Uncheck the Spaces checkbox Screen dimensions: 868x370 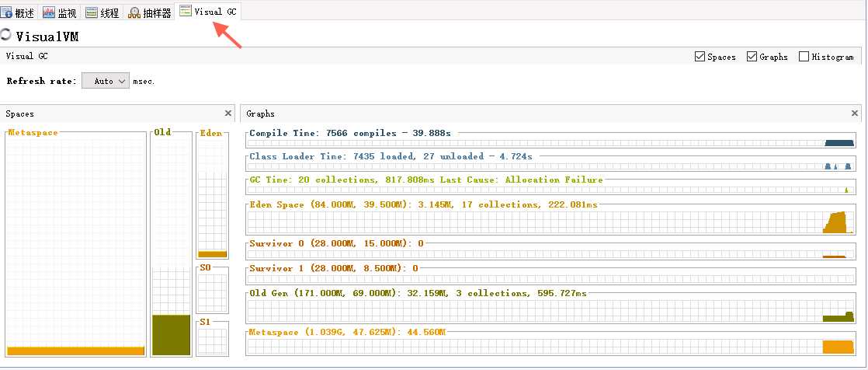tap(700, 57)
